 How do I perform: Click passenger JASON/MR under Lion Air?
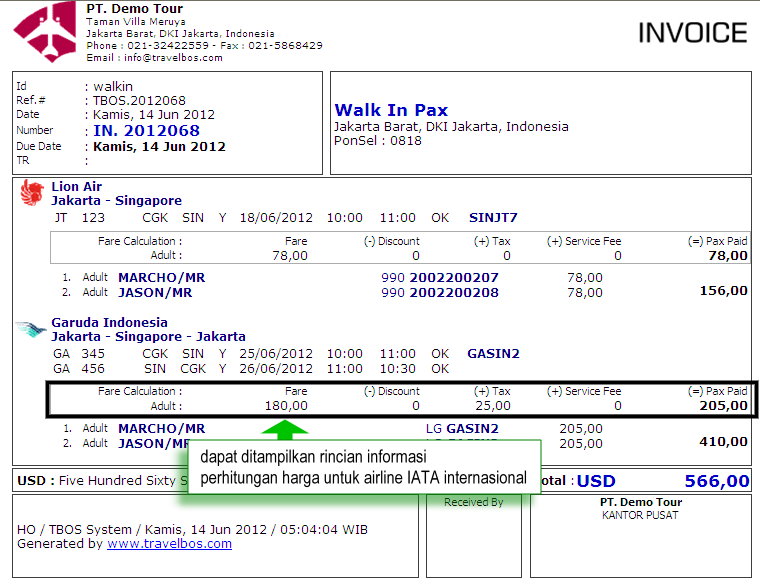tap(155, 293)
